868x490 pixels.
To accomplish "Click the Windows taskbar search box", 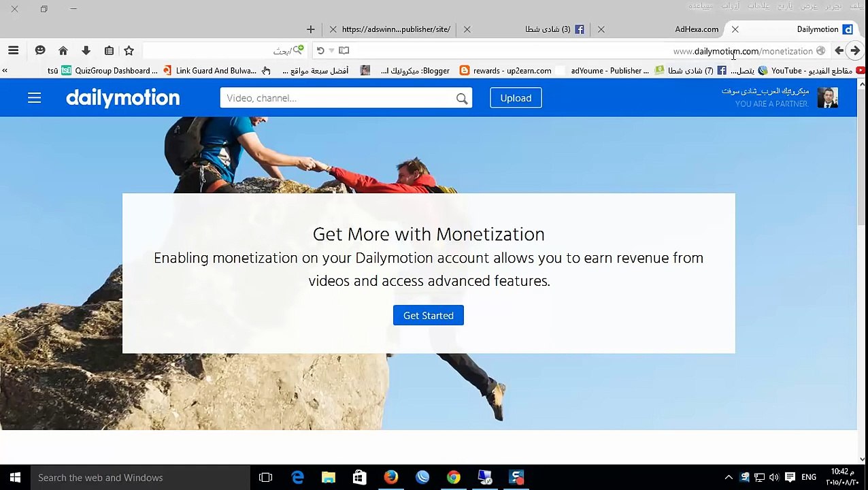I will point(140,478).
